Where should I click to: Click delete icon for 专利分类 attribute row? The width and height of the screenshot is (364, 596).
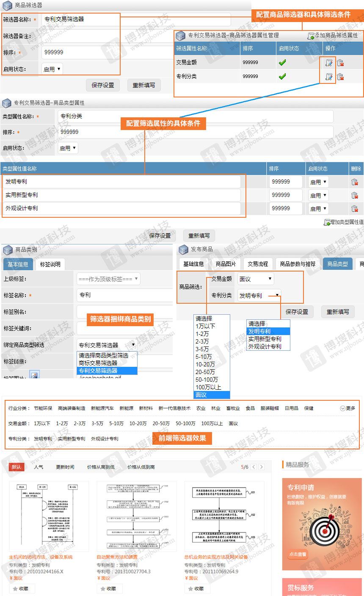tap(340, 77)
